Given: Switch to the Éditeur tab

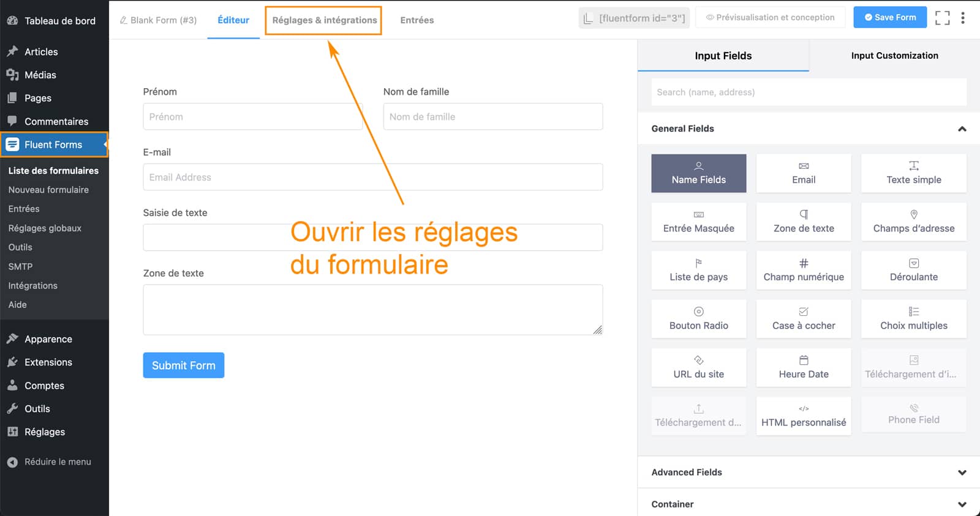Looking at the screenshot, I should (x=233, y=20).
